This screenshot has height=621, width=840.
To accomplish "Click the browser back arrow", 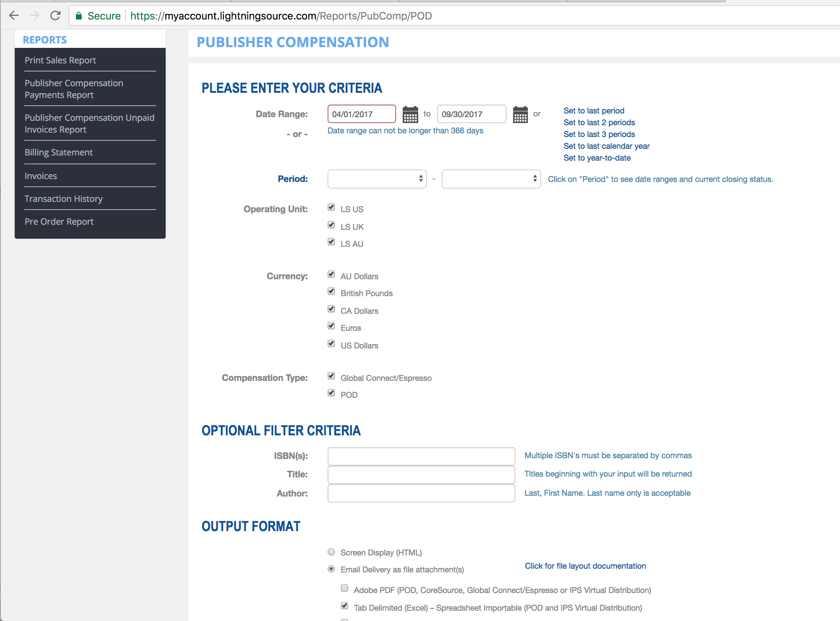I will pos(14,15).
